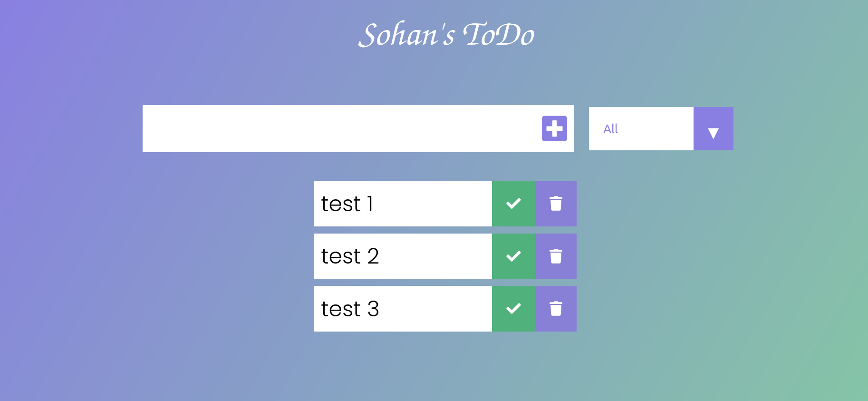This screenshot has height=401, width=868.
Task: Click the Sohan's ToDo title
Action: coord(446,34)
